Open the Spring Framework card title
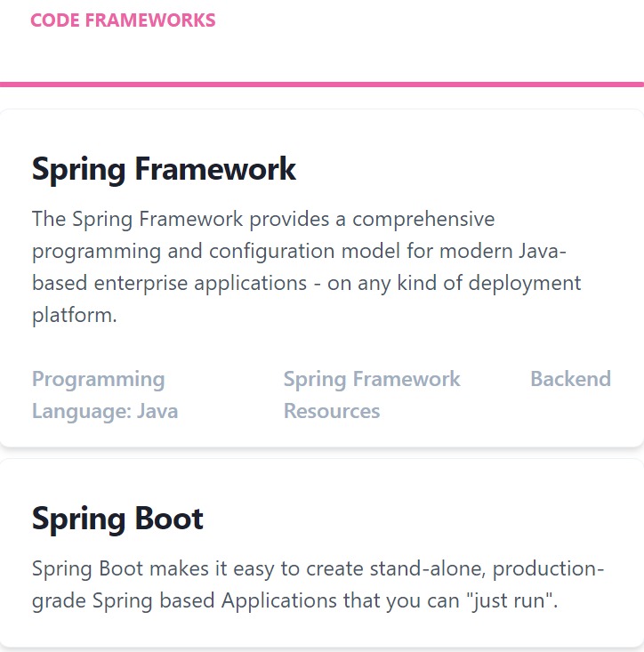 point(164,169)
